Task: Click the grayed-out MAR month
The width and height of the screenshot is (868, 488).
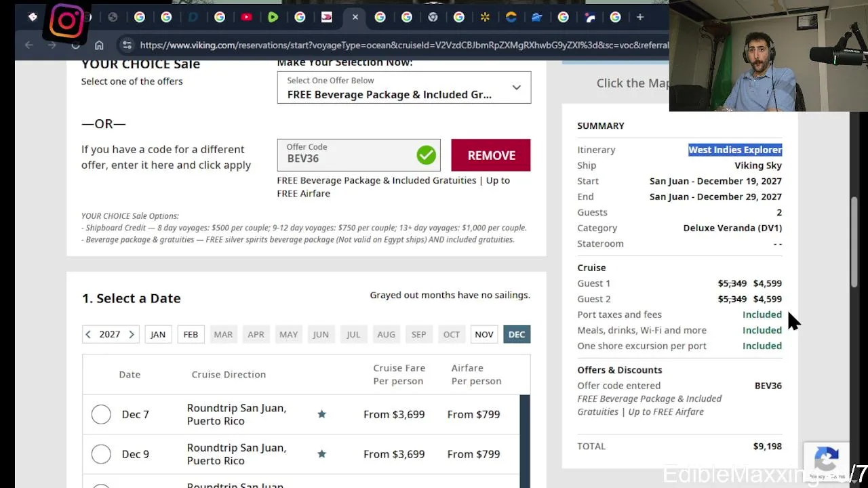Action: 223,334
